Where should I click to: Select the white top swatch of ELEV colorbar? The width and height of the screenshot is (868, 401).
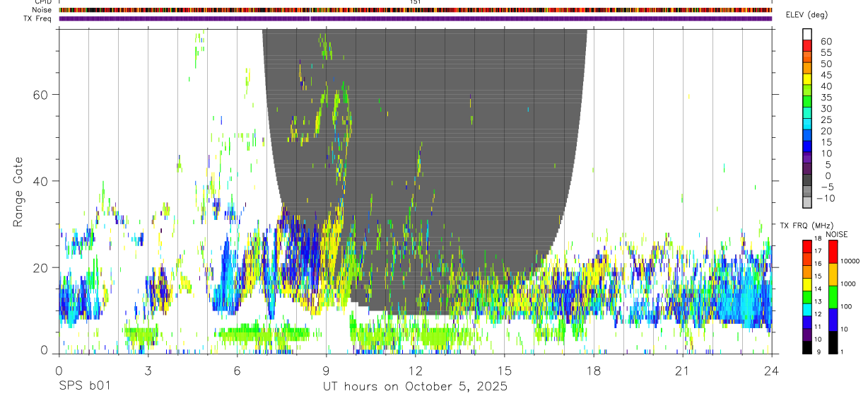[x=807, y=33]
